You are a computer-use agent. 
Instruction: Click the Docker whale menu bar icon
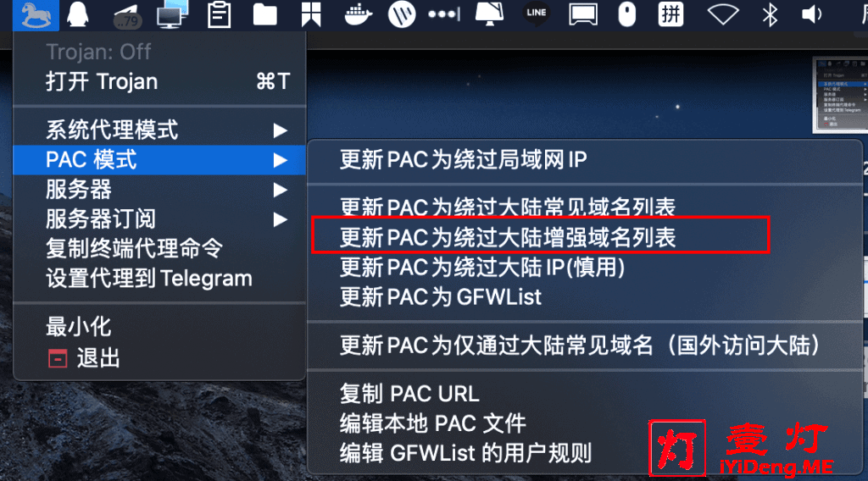(358, 14)
